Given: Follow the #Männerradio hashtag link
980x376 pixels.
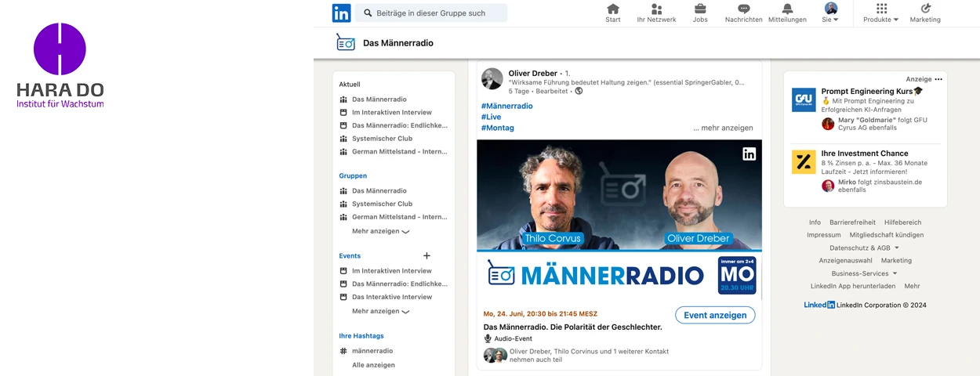Looking at the screenshot, I should tap(507, 106).
